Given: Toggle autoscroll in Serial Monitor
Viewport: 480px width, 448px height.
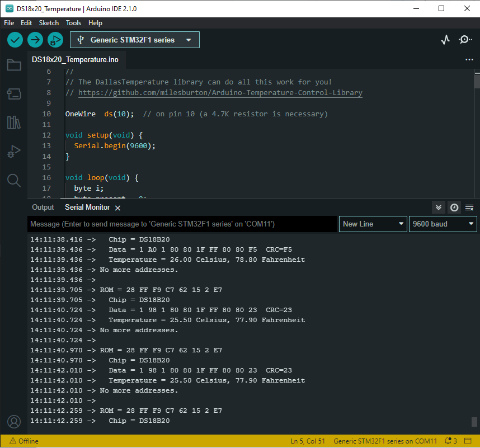Looking at the screenshot, I should pyautogui.click(x=439, y=208).
